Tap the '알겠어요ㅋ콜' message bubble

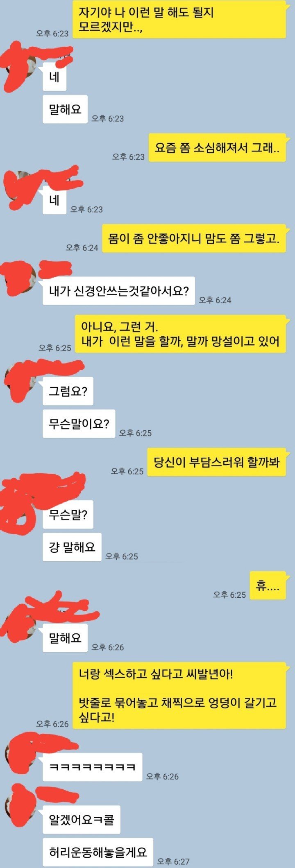[82, 820]
